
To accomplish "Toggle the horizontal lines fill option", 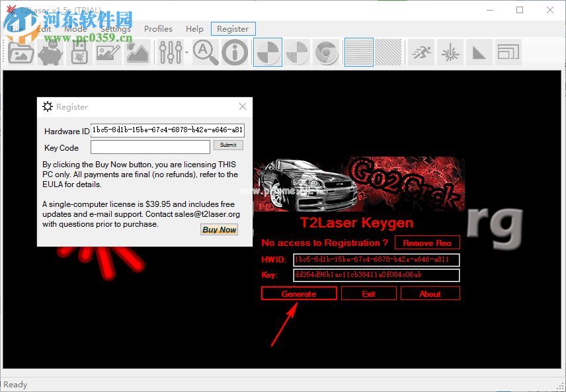I will (358, 52).
